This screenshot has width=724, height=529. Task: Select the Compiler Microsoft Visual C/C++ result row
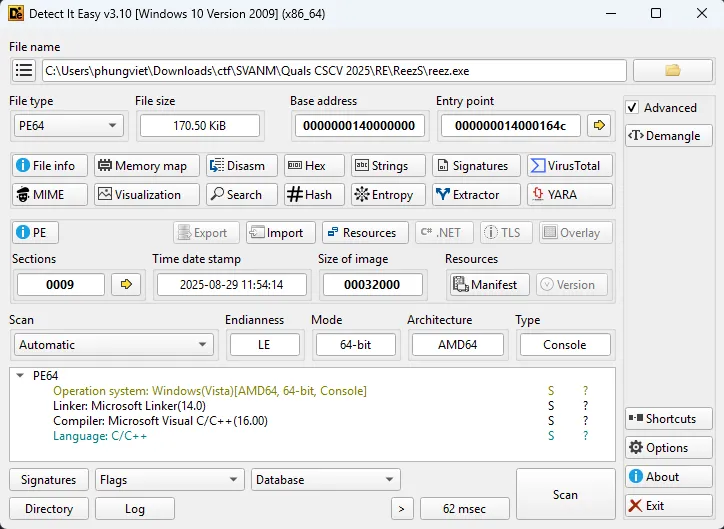[x=160, y=421]
